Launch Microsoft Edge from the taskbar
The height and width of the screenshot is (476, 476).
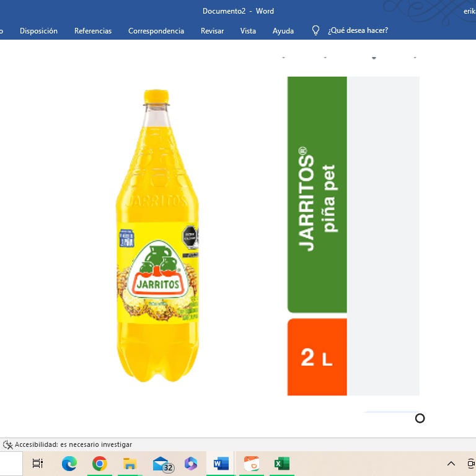pyautogui.click(x=69, y=464)
